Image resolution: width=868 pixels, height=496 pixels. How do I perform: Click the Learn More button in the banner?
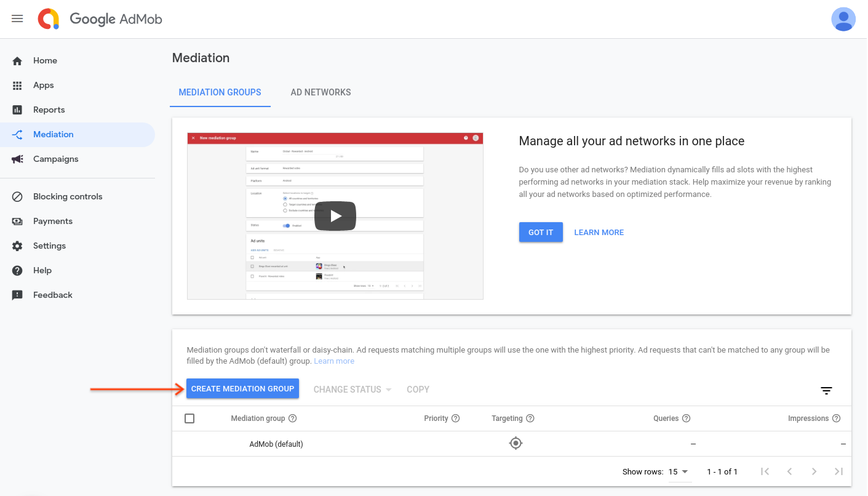[599, 233]
